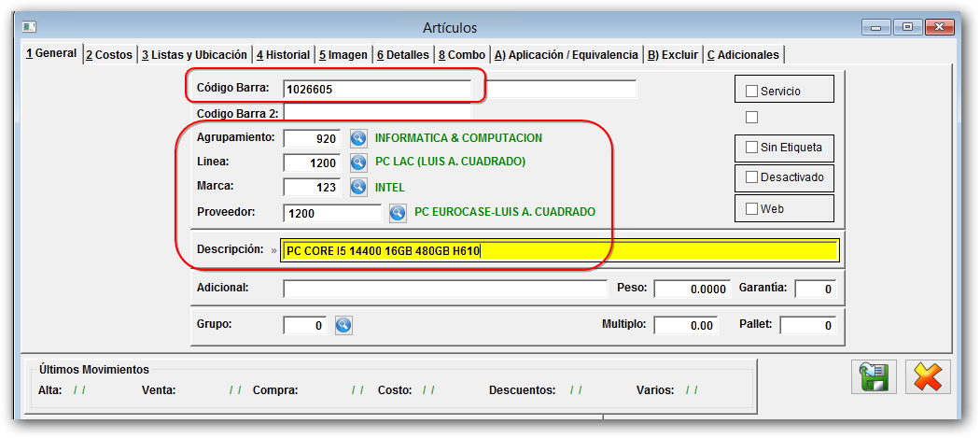This screenshot has width=980, height=438.
Task: Click the Marca search magnifier icon
Action: pyautogui.click(x=359, y=187)
